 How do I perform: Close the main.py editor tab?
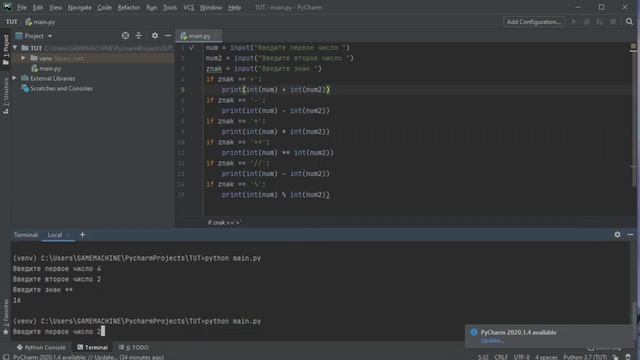(x=216, y=36)
